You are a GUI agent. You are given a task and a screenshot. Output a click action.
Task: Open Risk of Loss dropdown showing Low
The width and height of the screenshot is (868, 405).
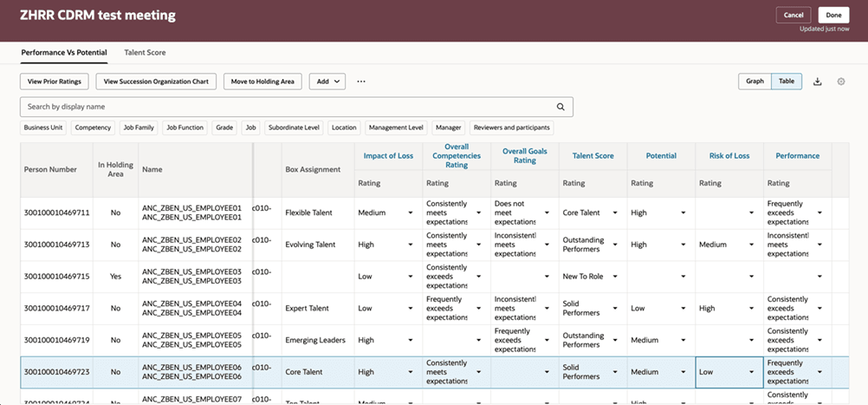click(x=751, y=372)
